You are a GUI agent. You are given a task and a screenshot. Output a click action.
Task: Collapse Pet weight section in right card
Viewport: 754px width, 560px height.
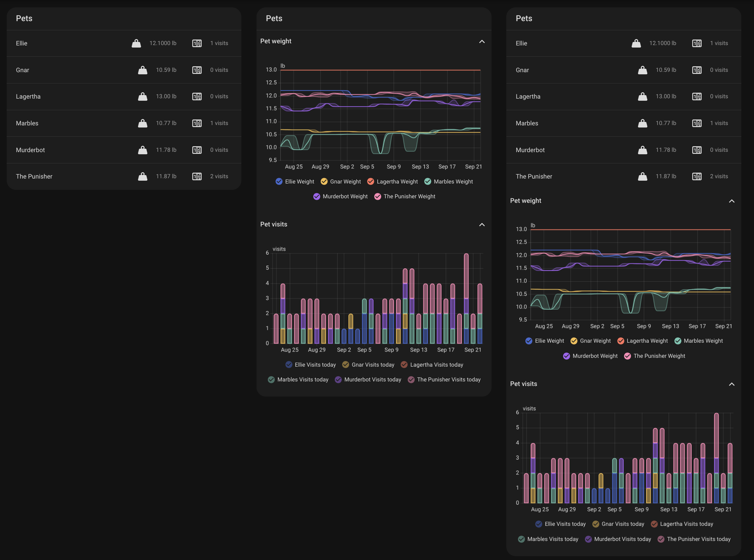(x=732, y=201)
